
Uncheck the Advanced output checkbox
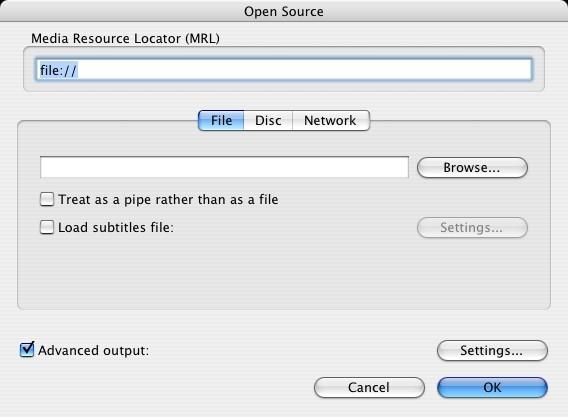coord(27,350)
